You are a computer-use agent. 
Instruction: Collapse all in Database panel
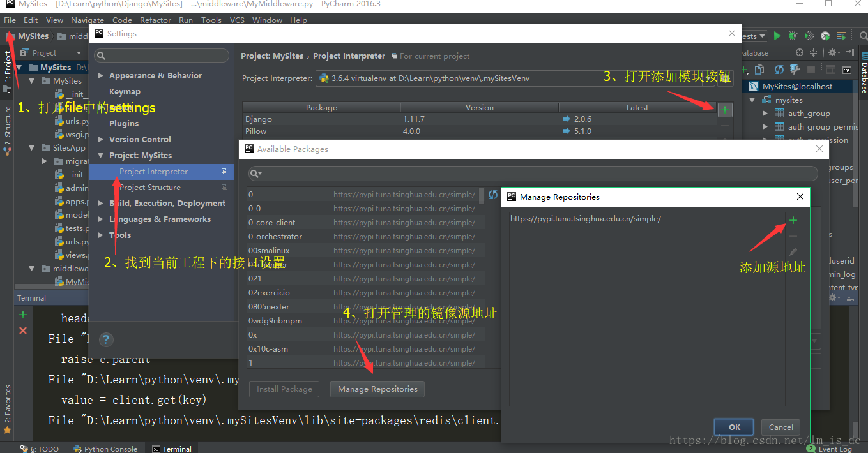pyautogui.click(x=813, y=53)
